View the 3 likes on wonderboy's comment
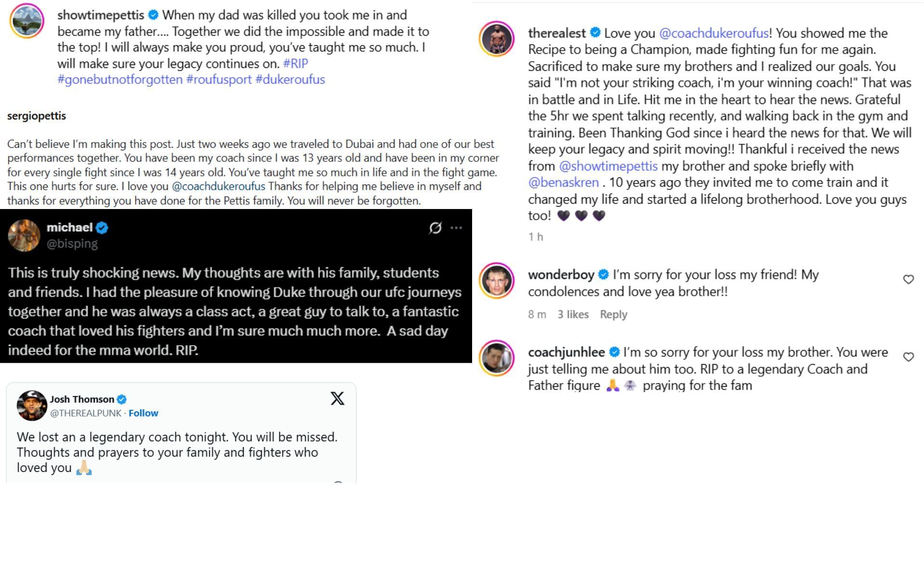The height and width of the screenshot is (578, 924). (x=573, y=315)
